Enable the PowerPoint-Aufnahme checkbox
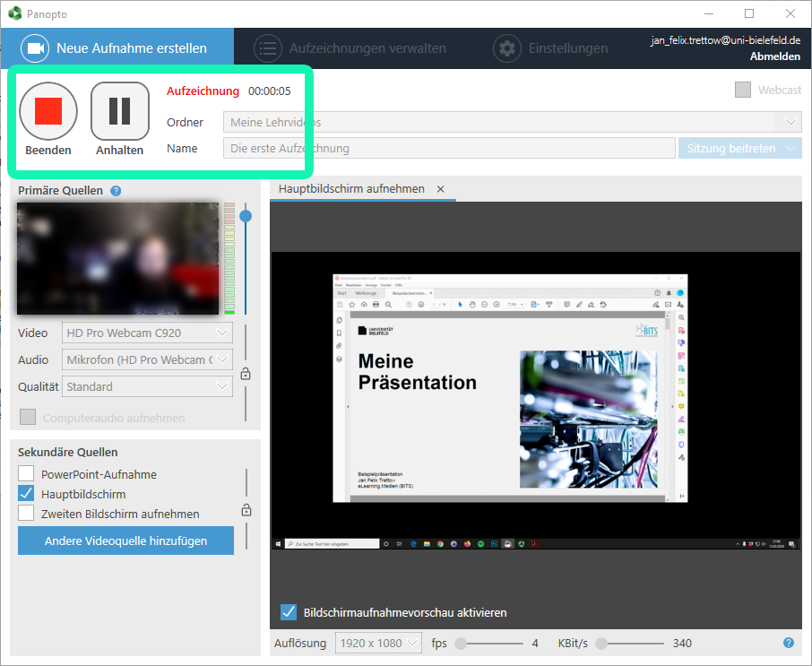 pyautogui.click(x=26, y=474)
